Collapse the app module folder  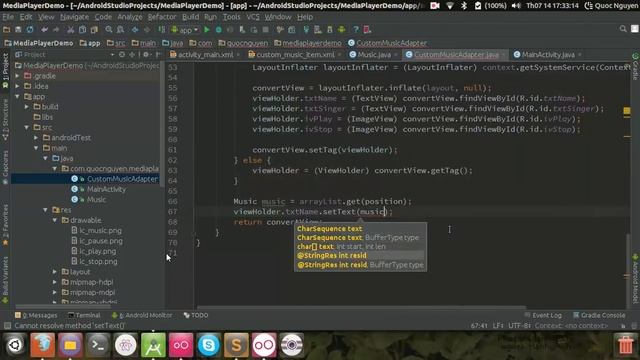click(18, 97)
